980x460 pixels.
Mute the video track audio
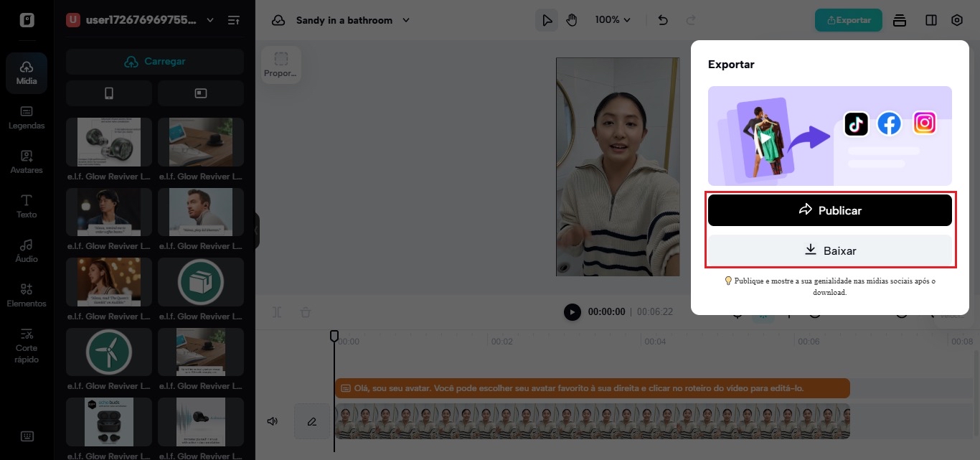coord(273,421)
